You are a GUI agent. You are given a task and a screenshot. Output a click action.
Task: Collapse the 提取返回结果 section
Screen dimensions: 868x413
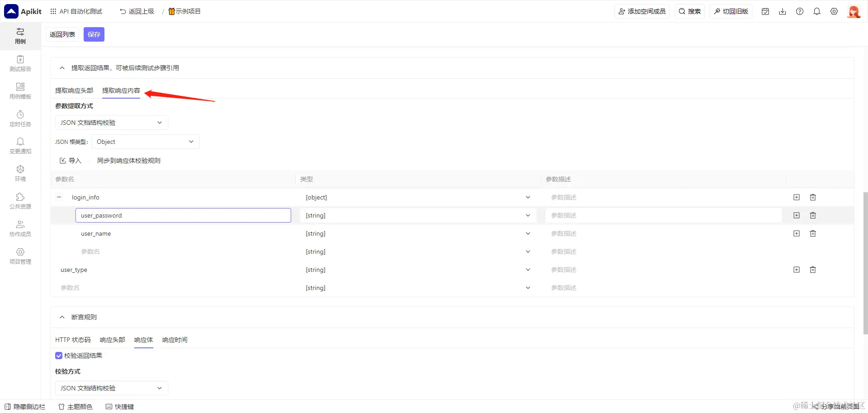(x=62, y=68)
